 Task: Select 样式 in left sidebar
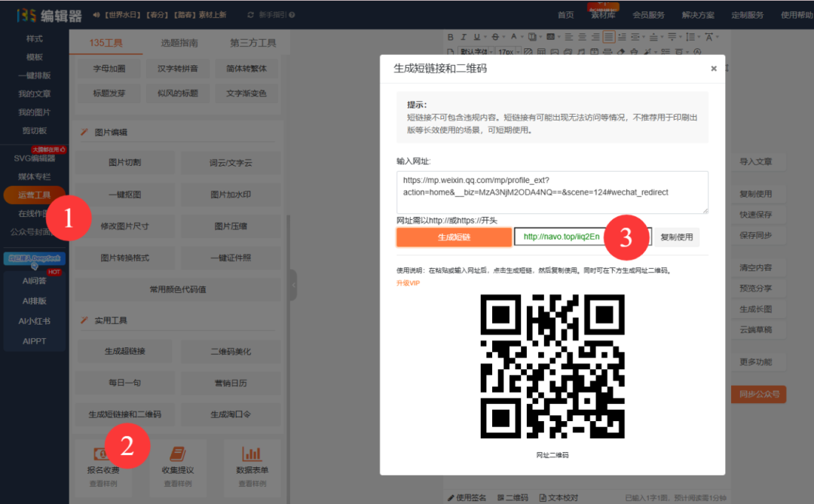point(34,38)
